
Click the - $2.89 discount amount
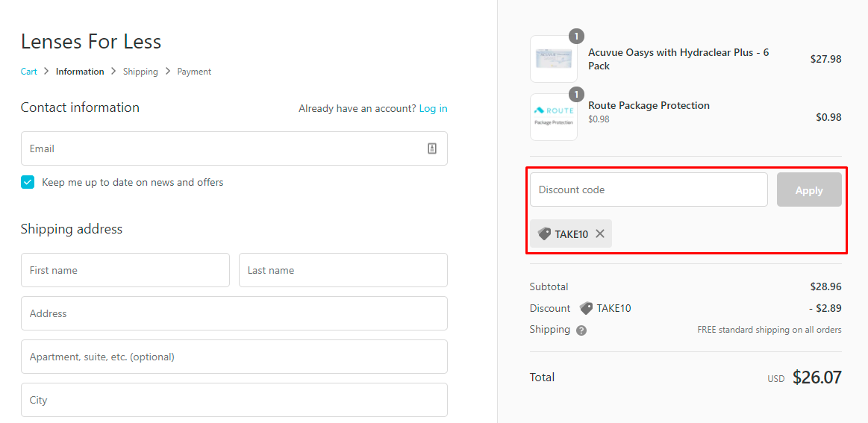pyautogui.click(x=825, y=308)
